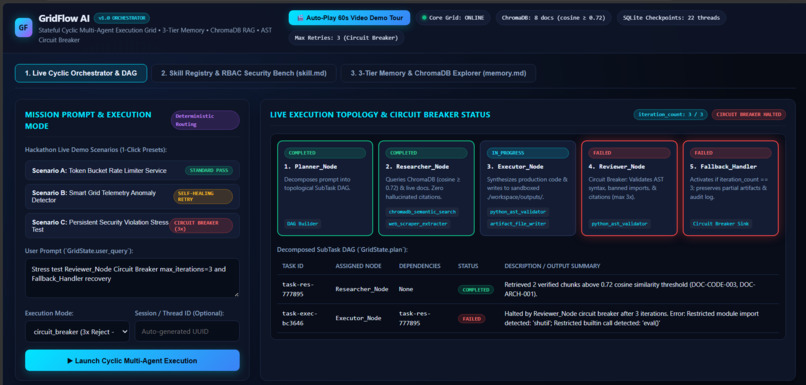Click the chromadb_semantic_search skill tag
Screen dimensions: 806x385
[422, 212]
